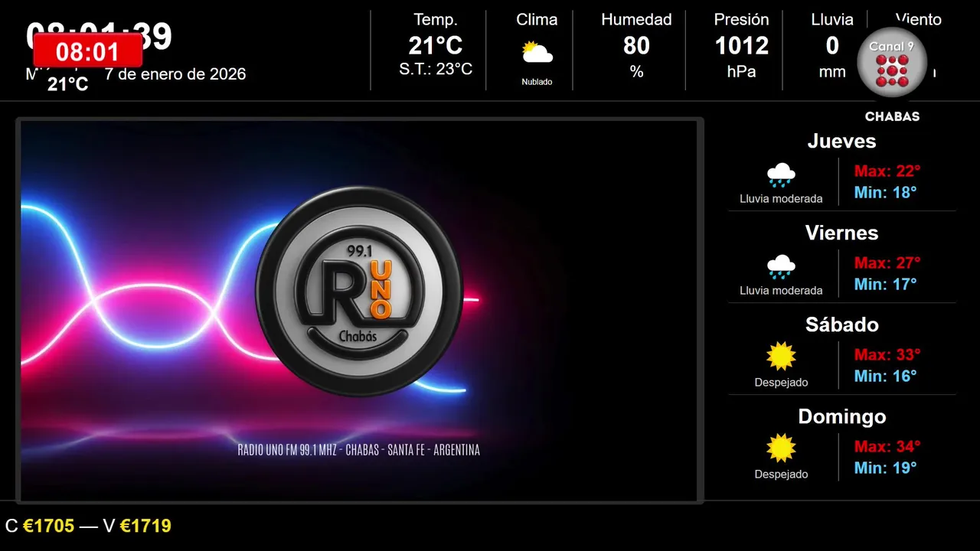The height and width of the screenshot is (551, 980).
Task: Click Jueves rain cloud forecast icon
Action: tap(781, 175)
